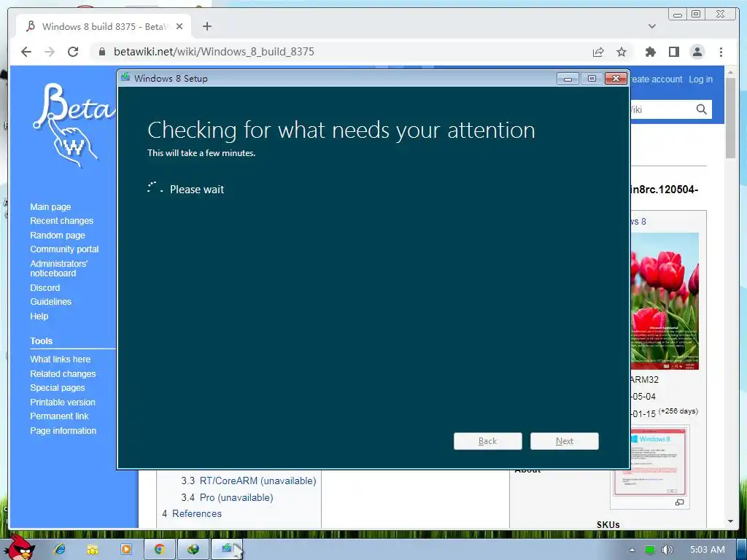Close the Windows 8 build 8375 tab
This screenshot has width=747, height=560.
tap(179, 27)
